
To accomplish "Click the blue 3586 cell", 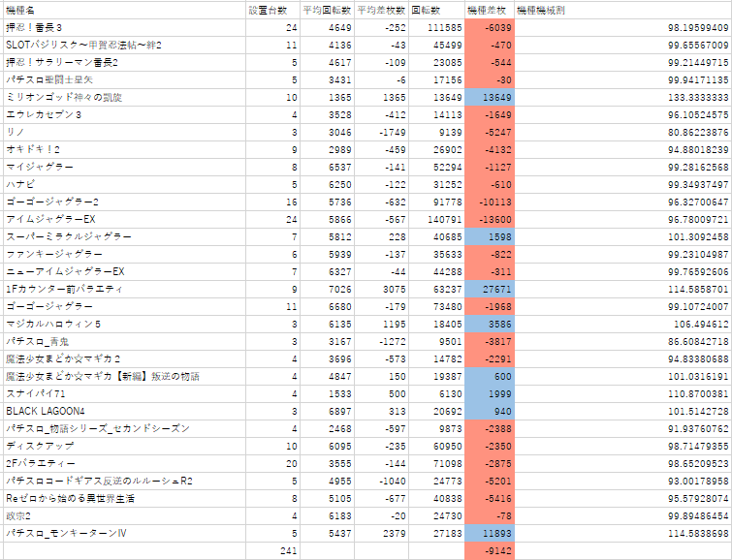I will point(490,325).
